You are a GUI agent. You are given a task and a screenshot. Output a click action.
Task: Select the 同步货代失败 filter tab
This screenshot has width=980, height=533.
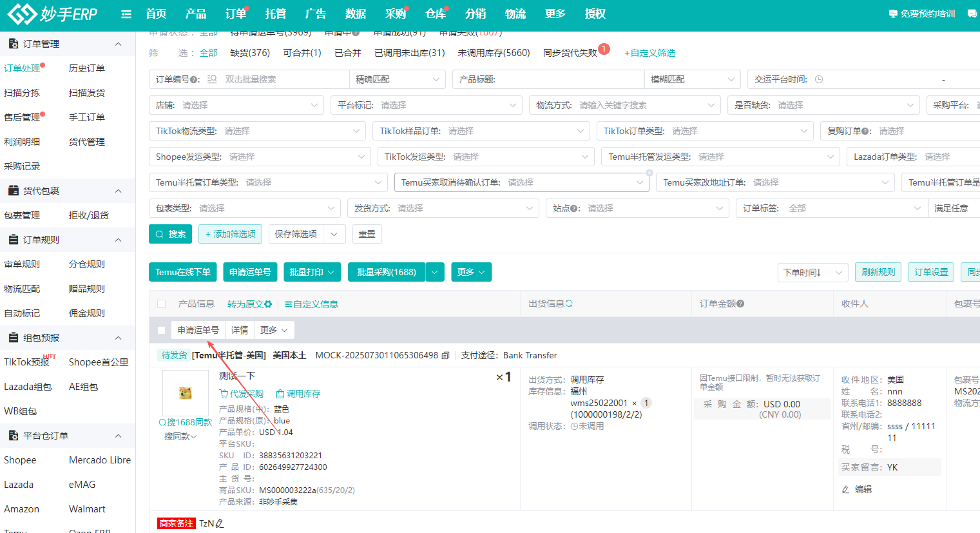pos(570,53)
